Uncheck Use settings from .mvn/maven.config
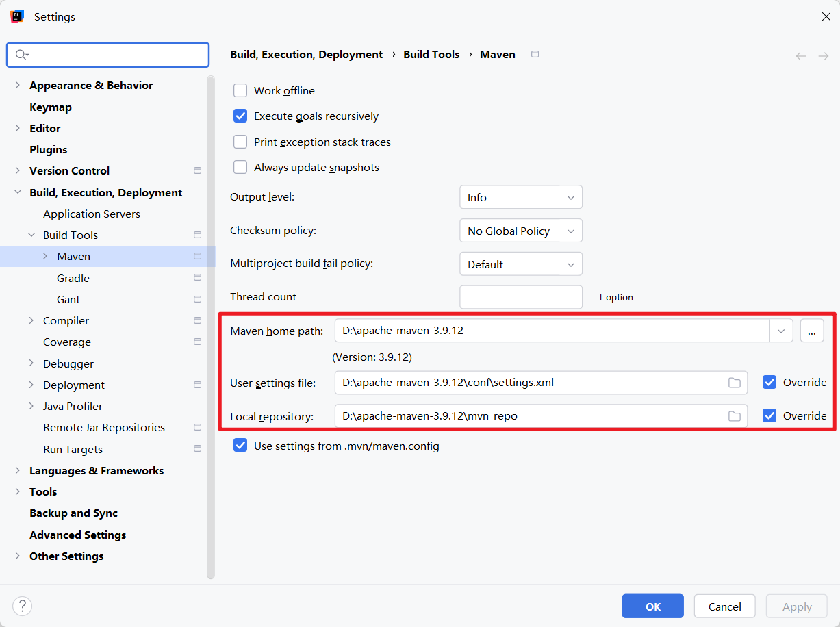The image size is (840, 627). tap(240, 446)
